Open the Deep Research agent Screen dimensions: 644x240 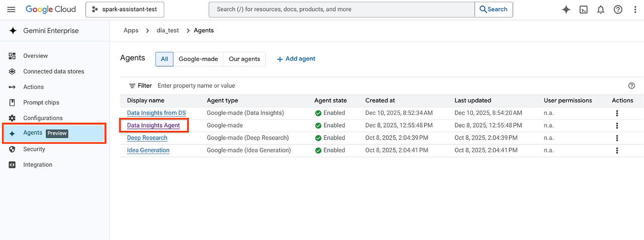point(147,138)
